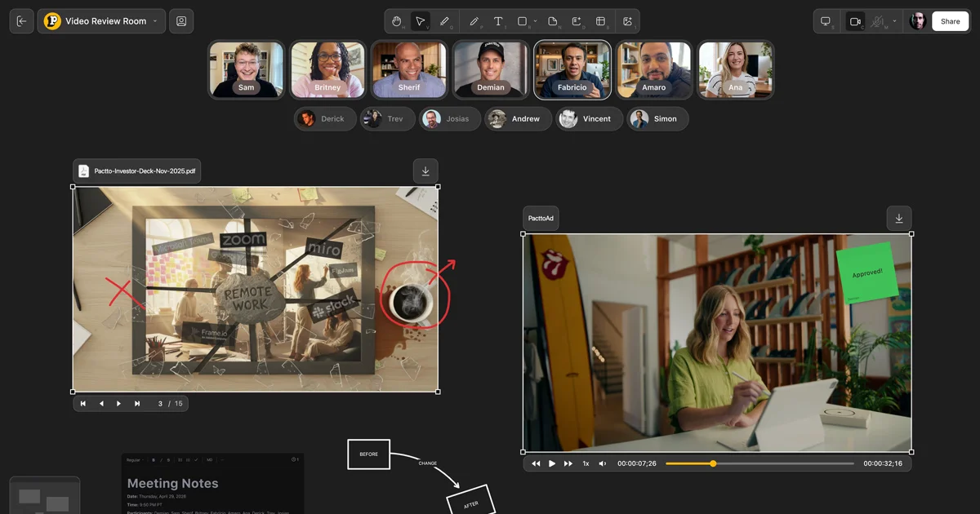Select Amaro's video tile
The width and height of the screenshot is (980, 514).
(x=654, y=70)
